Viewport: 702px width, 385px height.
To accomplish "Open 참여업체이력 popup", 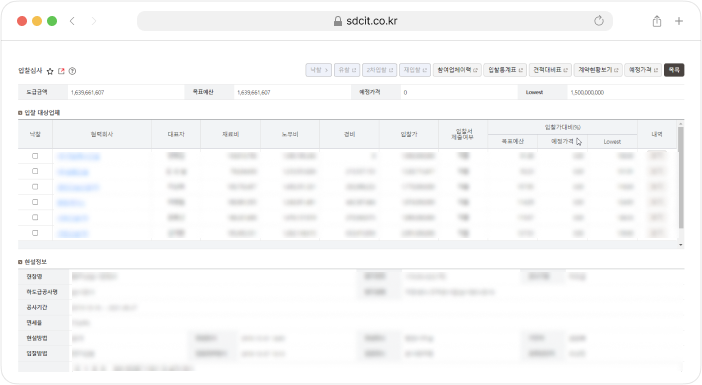I will pos(457,70).
